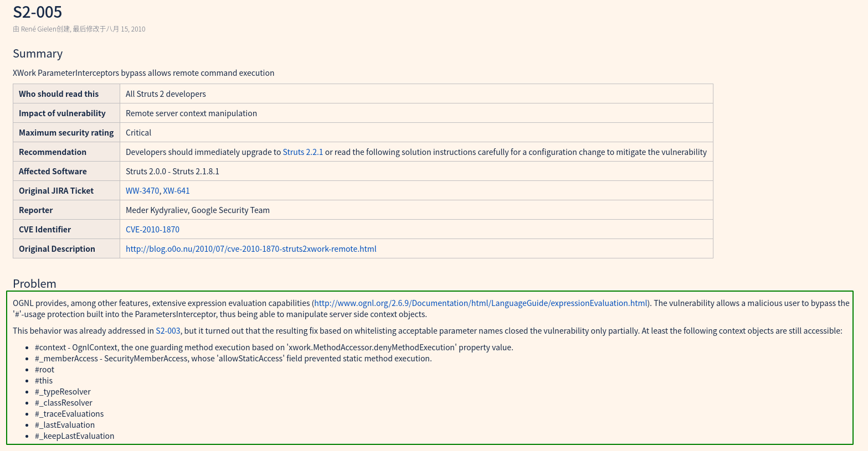
Task: Open the OGNL expression evaluation documentation link
Action: (x=480, y=303)
